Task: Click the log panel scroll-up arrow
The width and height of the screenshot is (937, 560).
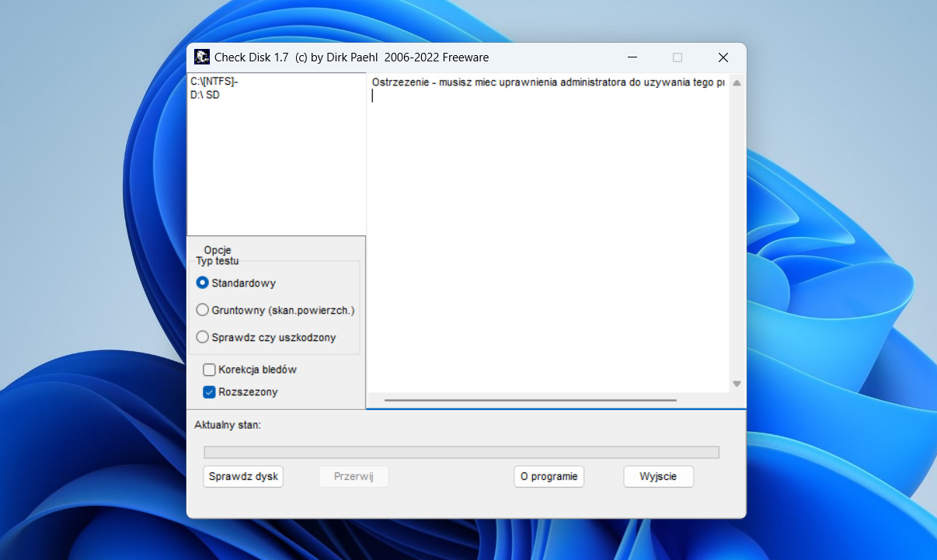Action: click(736, 82)
